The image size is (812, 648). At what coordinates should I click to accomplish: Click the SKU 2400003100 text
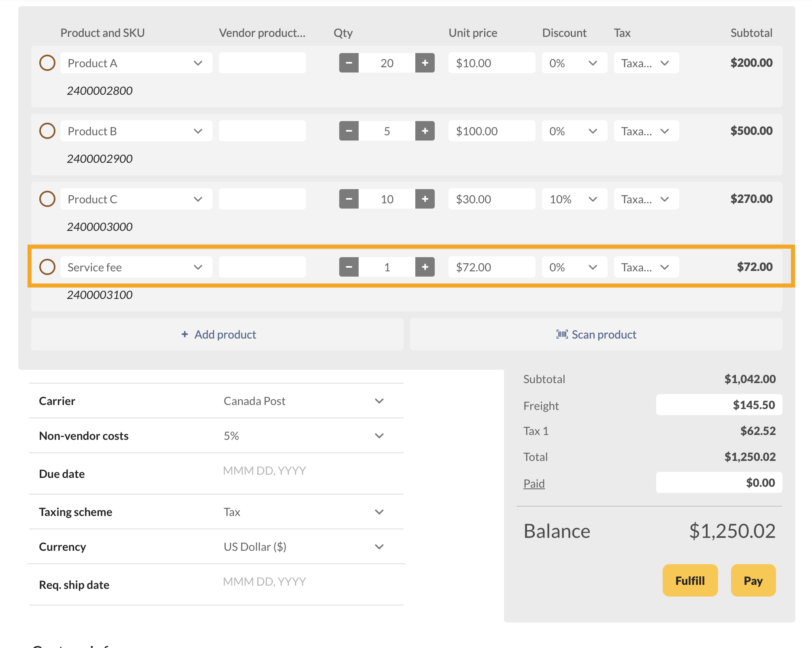(x=100, y=295)
